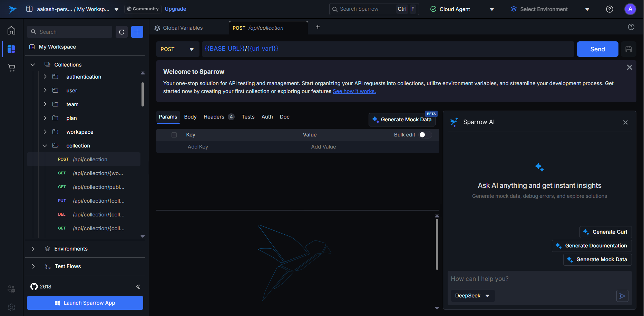Image resolution: width=644 pixels, height=316 pixels.
Task: Open the POST method dropdown
Action: (178, 49)
